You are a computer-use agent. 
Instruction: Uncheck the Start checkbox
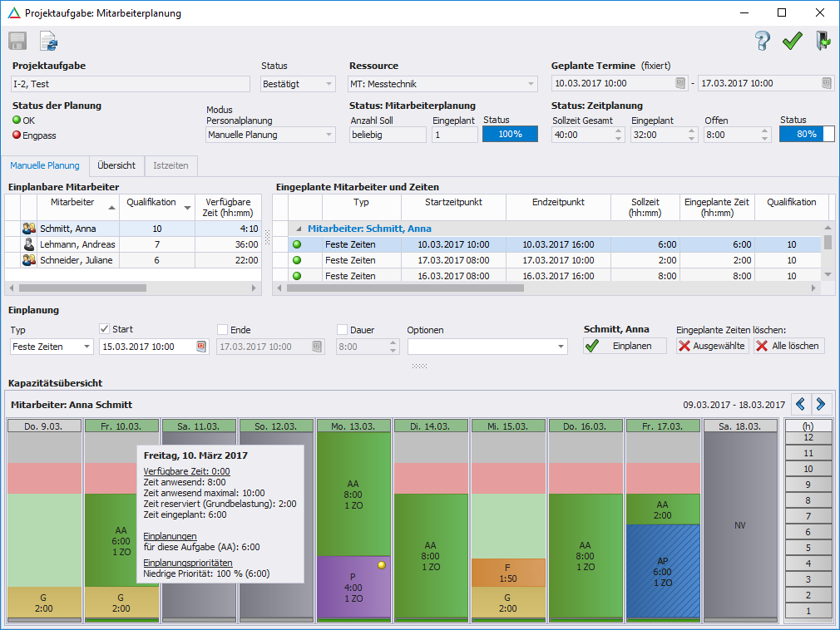(105, 329)
